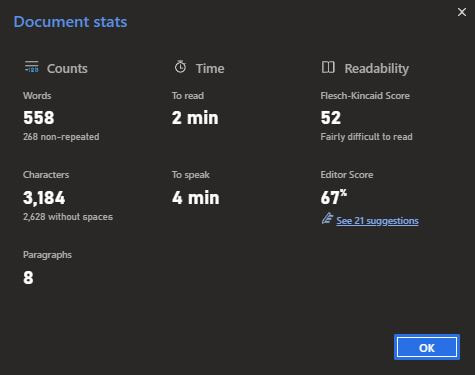This screenshot has height=375, width=475.
Task: Click the Readability heading
Action: (x=377, y=69)
